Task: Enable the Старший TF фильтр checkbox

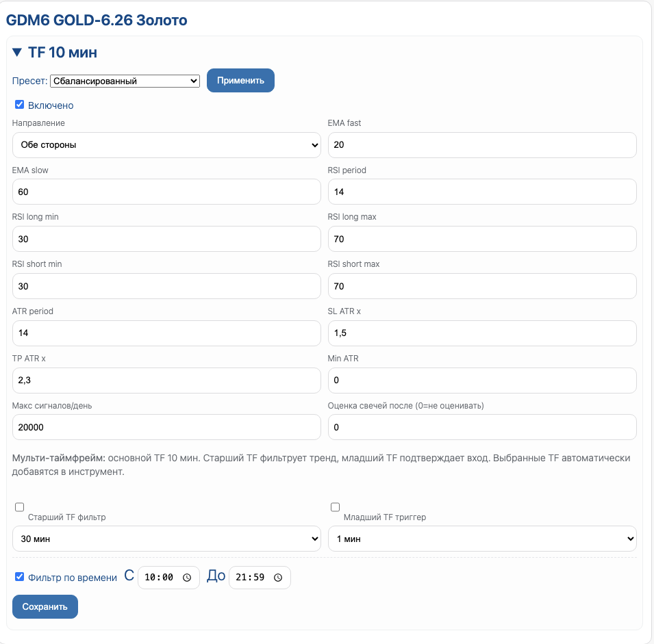Action: pos(20,507)
